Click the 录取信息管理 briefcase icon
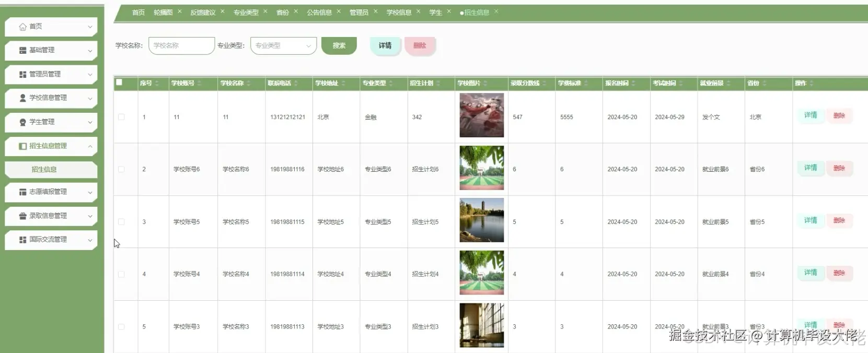868x353 pixels. pyautogui.click(x=22, y=216)
